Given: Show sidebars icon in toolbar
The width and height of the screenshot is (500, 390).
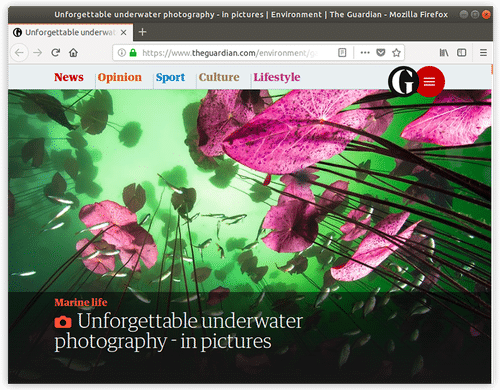Looking at the screenshot, I should click(x=462, y=53).
